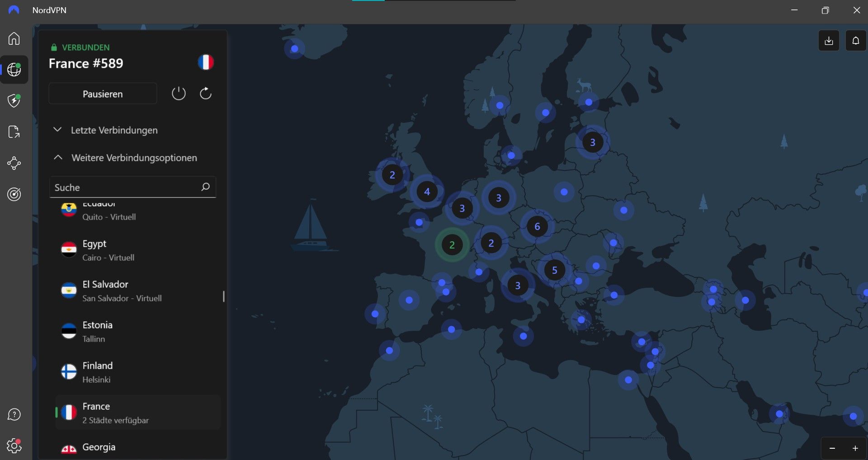
Task: Open Threat Protection shield icon
Action: pyautogui.click(x=14, y=100)
